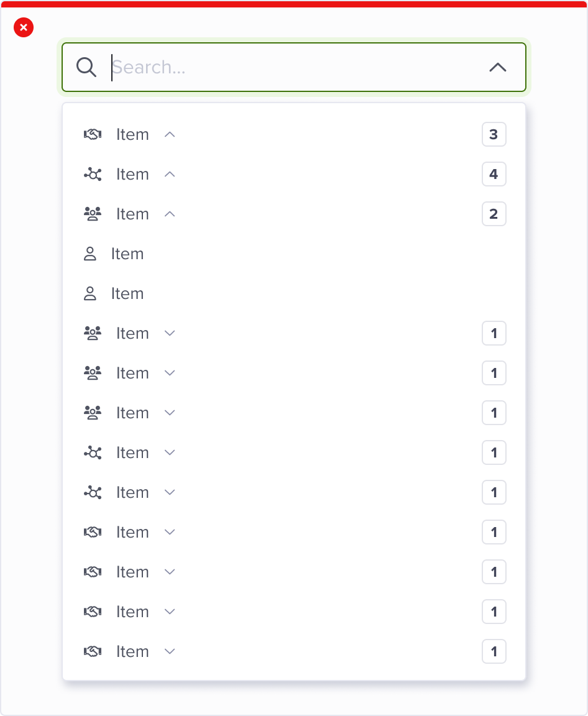588x716 pixels.
Task: Click group people icon beside badge 2
Action: 93,214
